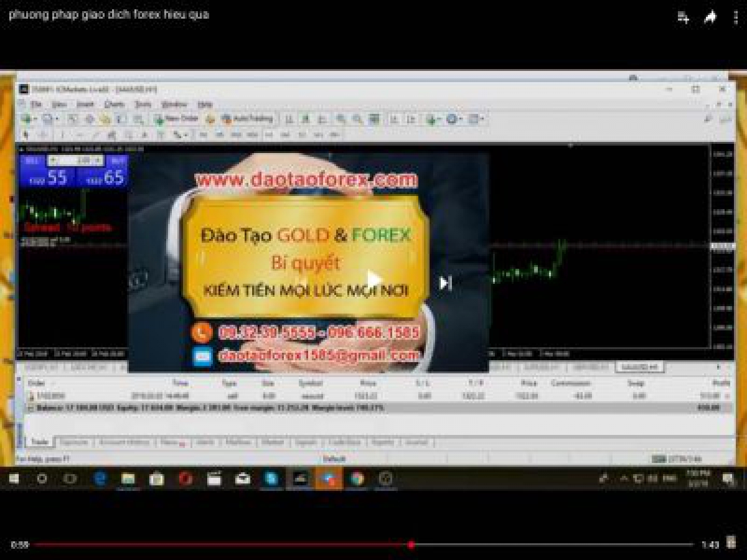747x560 pixels.
Task: Toggle chart Auto Scroll icon
Action: coord(394,118)
